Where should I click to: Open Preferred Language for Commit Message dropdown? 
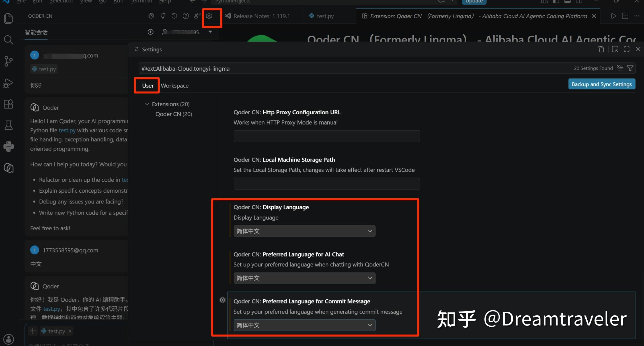click(x=304, y=325)
